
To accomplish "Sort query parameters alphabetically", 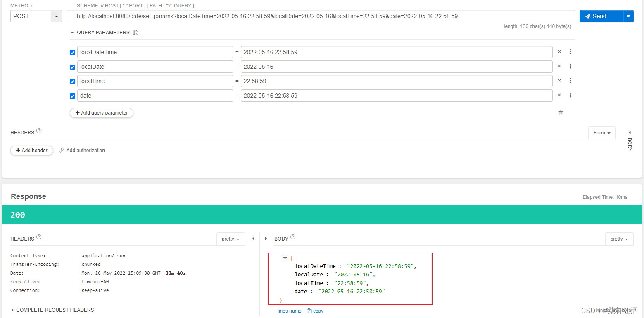I will (x=135, y=33).
